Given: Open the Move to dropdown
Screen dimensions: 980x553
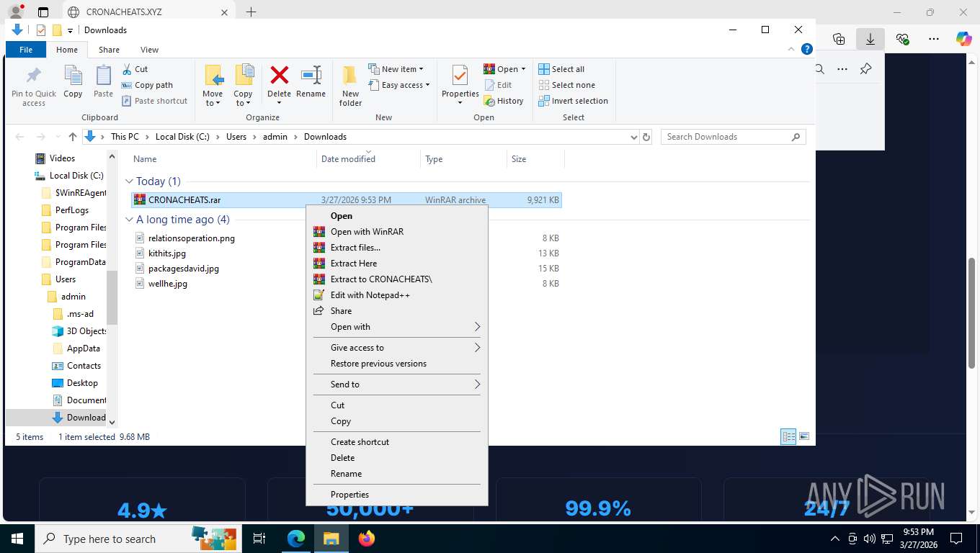Looking at the screenshot, I should pos(213,86).
